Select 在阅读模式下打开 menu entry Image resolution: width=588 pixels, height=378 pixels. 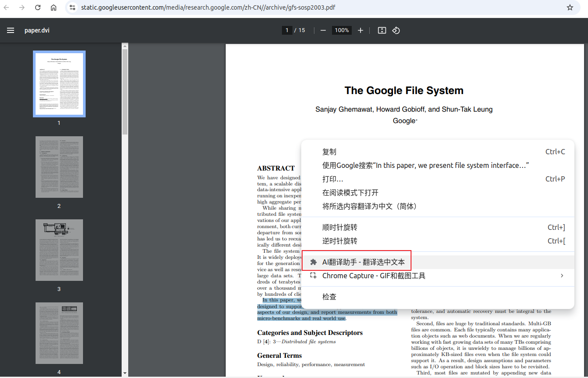(438, 193)
